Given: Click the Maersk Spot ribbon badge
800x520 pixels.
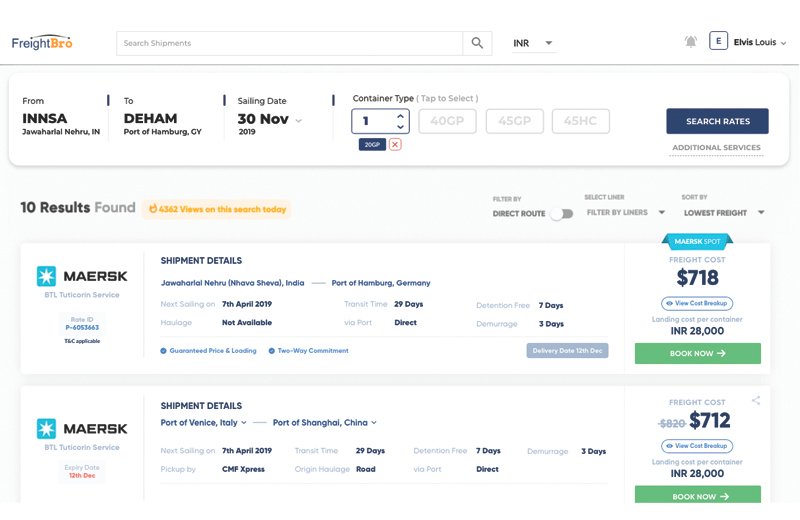Looking at the screenshot, I should pos(697,241).
